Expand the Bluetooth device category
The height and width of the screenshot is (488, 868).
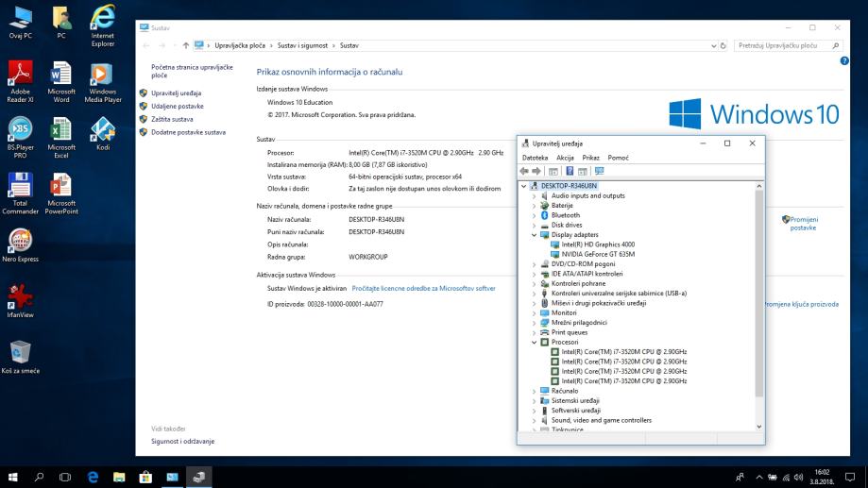click(534, 215)
